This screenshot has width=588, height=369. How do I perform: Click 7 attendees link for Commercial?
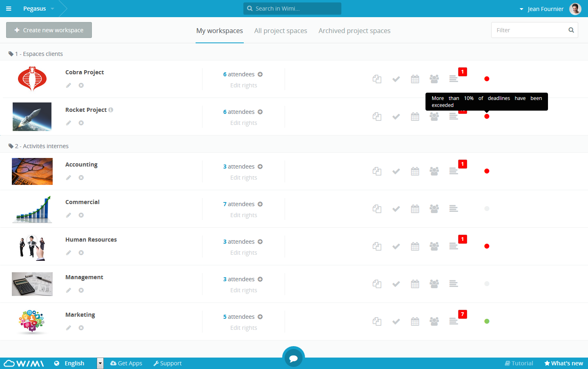[x=239, y=204]
